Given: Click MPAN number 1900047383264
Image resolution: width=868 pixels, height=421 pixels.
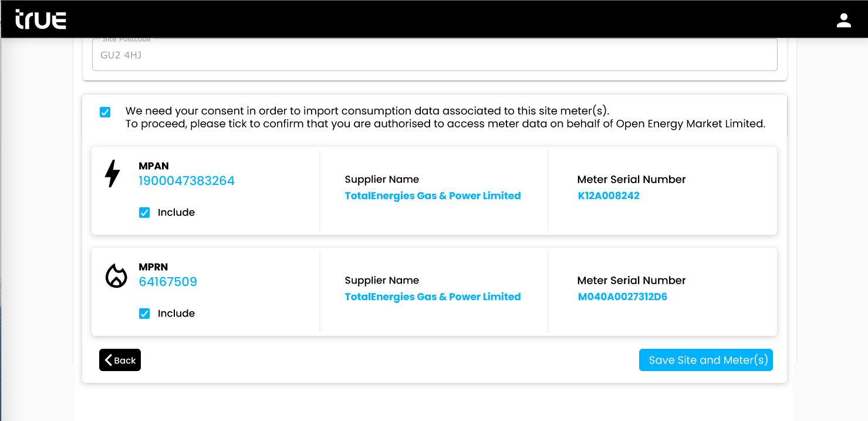Looking at the screenshot, I should coord(187,181).
